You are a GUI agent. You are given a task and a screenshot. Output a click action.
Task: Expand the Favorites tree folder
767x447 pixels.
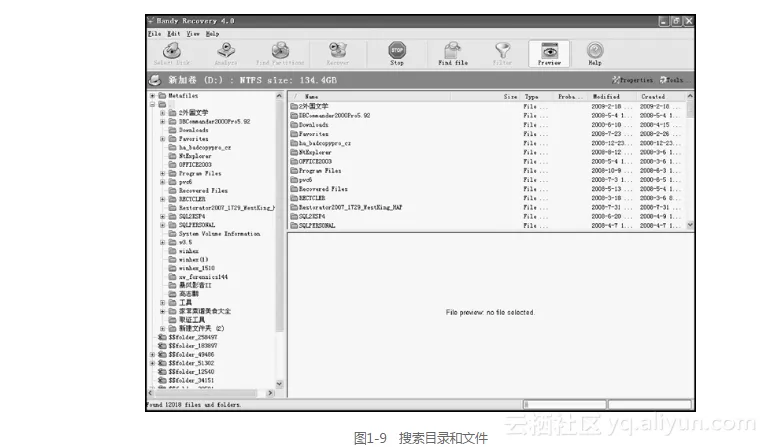[x=162, y=139]
